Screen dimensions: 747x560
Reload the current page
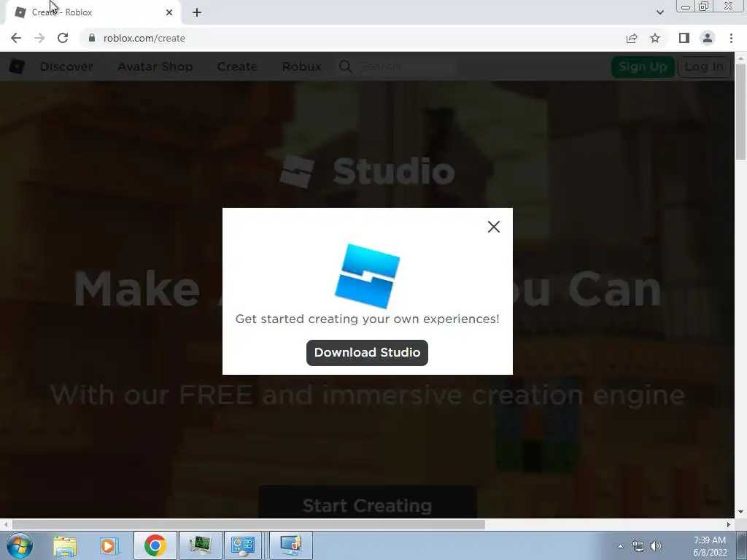click(63, 38)
